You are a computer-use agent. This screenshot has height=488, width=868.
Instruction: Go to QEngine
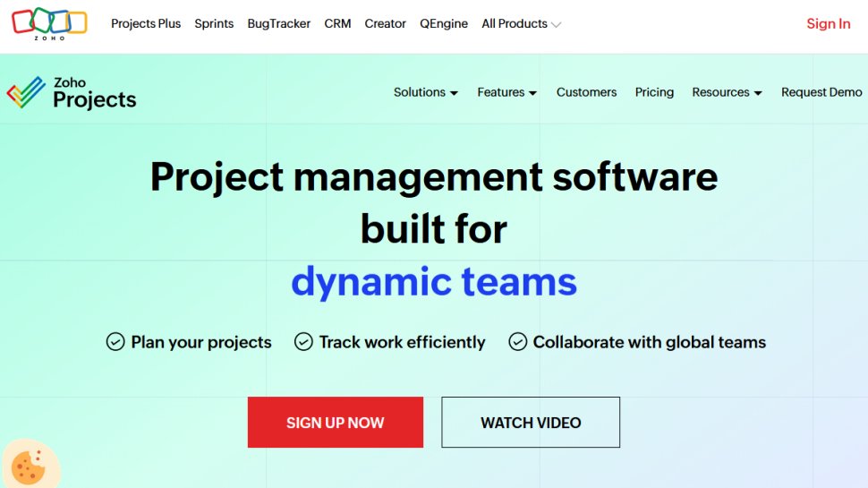coord(444,24)
